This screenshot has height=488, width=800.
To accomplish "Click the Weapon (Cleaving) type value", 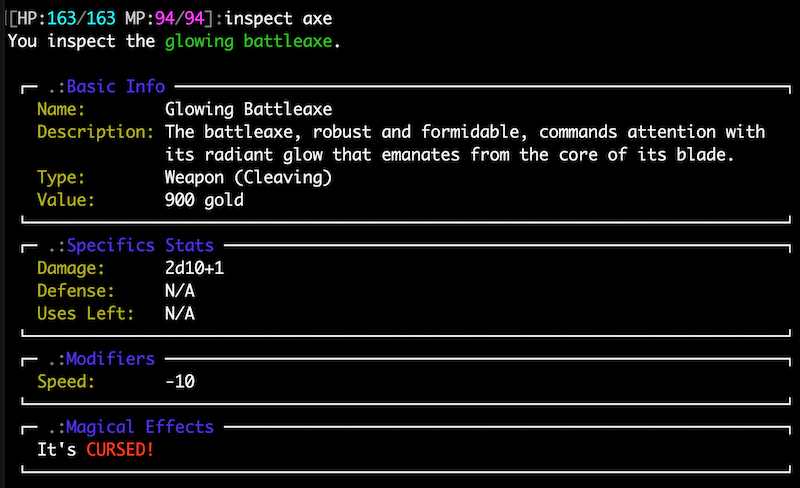I will point(248,177).
